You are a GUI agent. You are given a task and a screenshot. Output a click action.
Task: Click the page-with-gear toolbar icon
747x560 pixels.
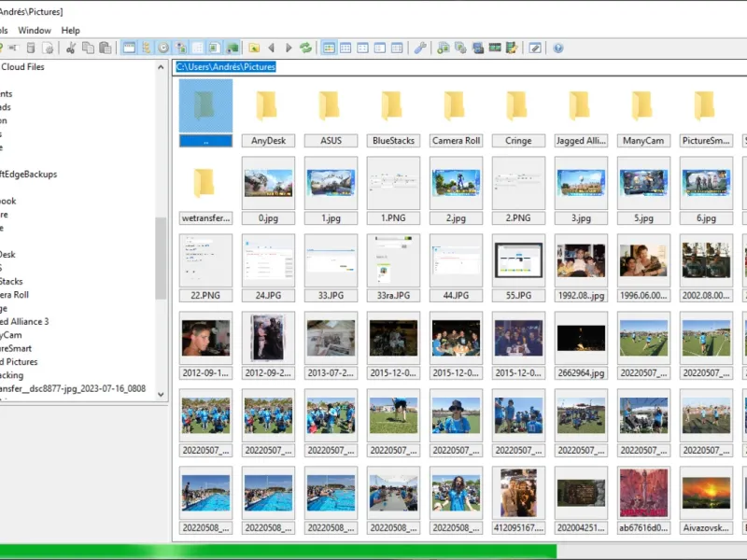coord(49,48)
